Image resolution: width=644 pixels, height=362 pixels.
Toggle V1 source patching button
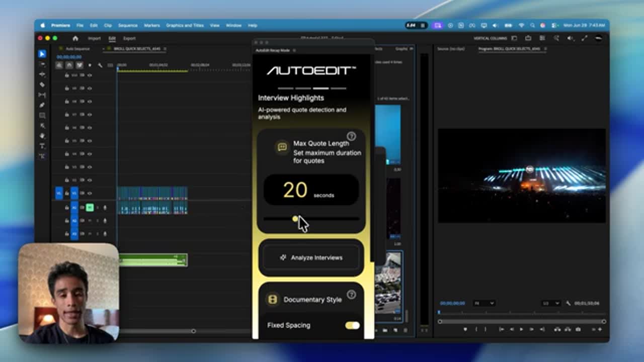pyautogui.click(x=59, y=193)
